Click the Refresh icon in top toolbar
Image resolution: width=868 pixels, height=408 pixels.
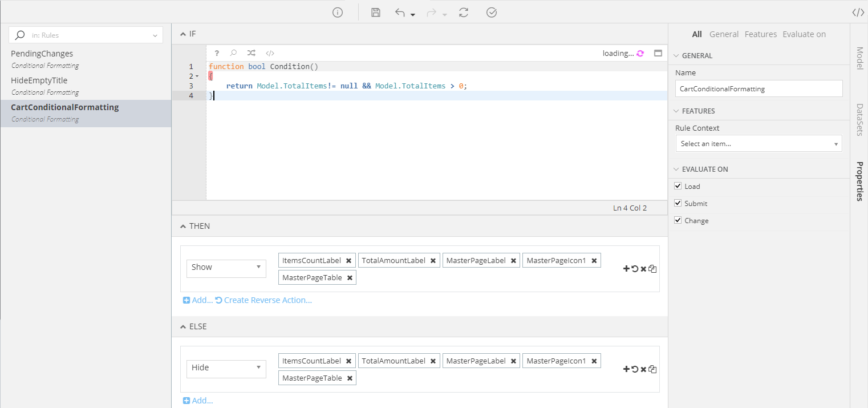point(464,13)
